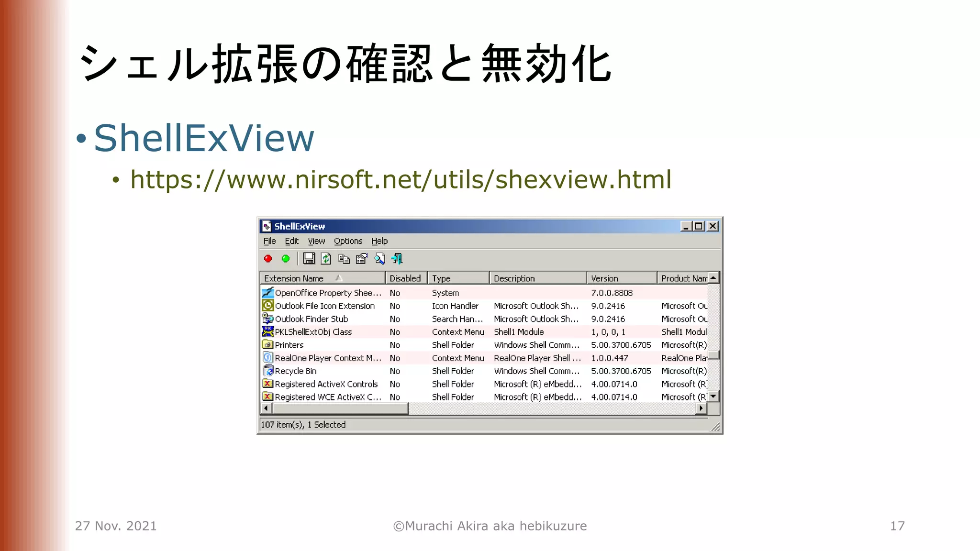This screenshot has width=980, height=551.
Task: Click the ShellExView title bar app icon
Action: click(267, 226)
